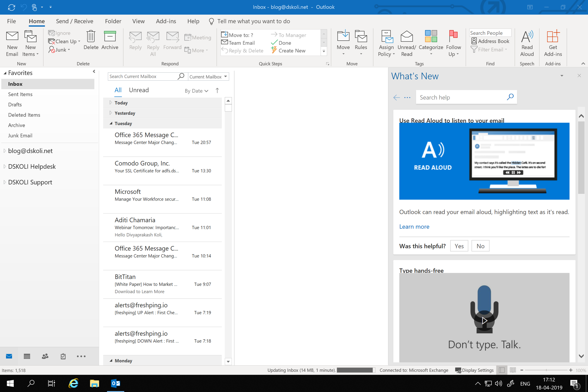The height and width of the screenshot is (392, 588).
Task: Start Read Aloud speech
Action: (527, 44)
